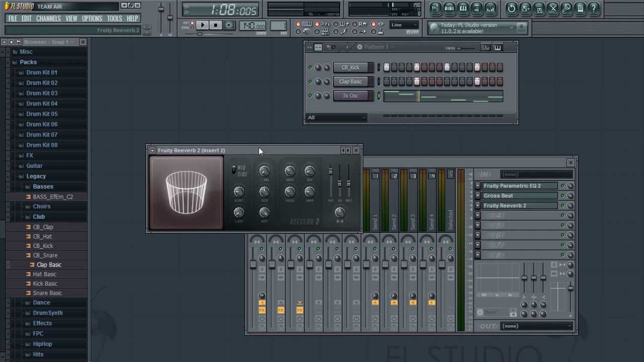This screenshot has height=362, width=644.
Task: Open the Piano Roll view icon
Action: (x=463, y=8)
